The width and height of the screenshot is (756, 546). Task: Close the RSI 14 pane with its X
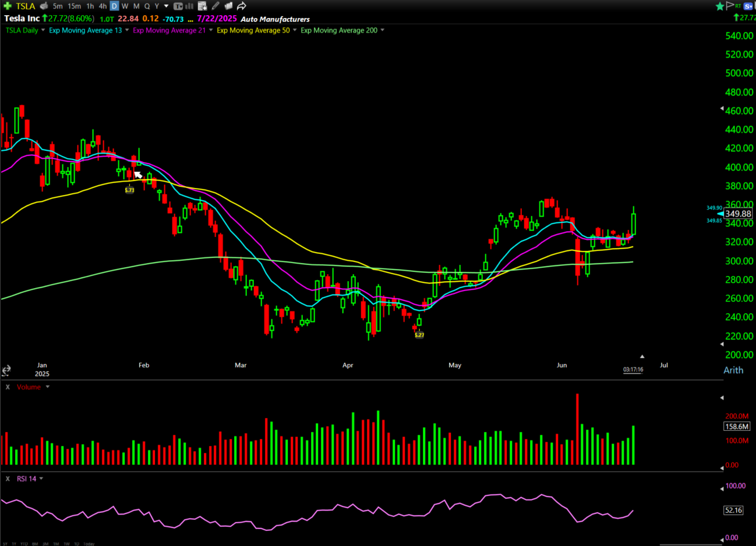coord(8,478)
